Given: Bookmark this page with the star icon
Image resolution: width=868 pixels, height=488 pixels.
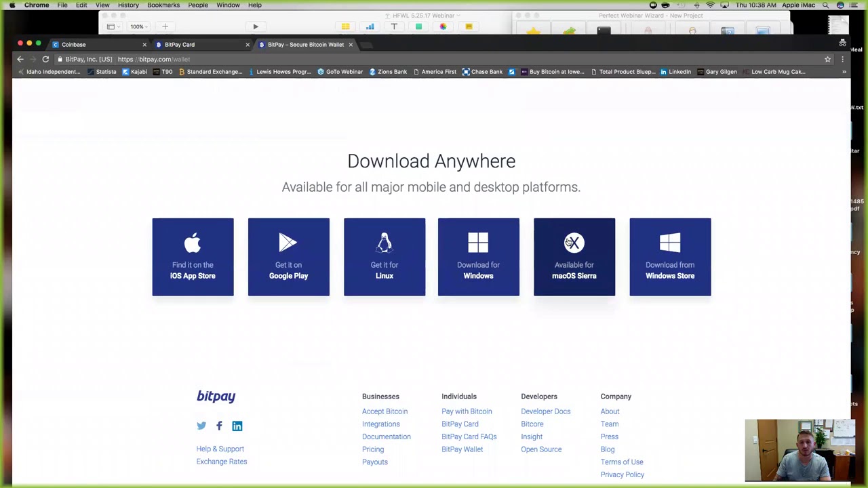Looking at the screenshot, I should point(827,59).
